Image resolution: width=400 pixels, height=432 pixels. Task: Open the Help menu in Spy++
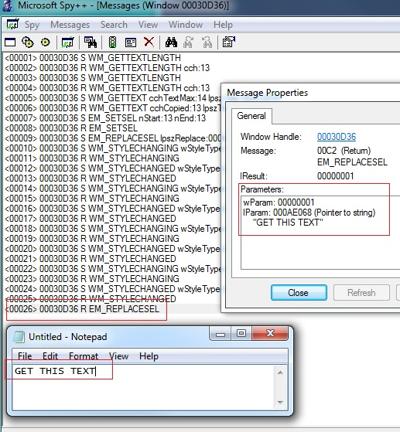click(223, 25)
